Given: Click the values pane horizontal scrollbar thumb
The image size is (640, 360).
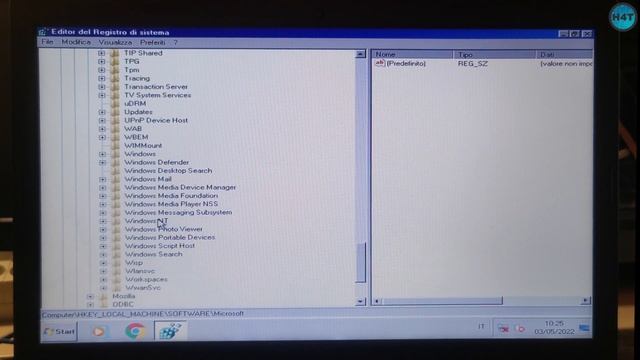Looking at the screenshot, I should pos(442,301).
